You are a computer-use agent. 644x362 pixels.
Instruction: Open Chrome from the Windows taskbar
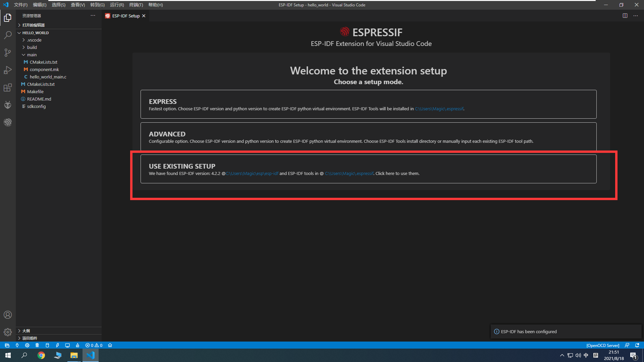(x=41, y=355)
